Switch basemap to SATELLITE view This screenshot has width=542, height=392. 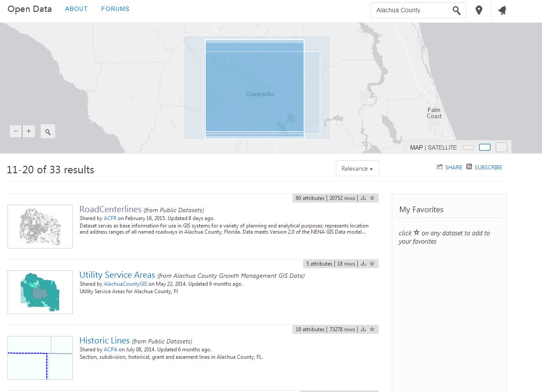point(442,147)
